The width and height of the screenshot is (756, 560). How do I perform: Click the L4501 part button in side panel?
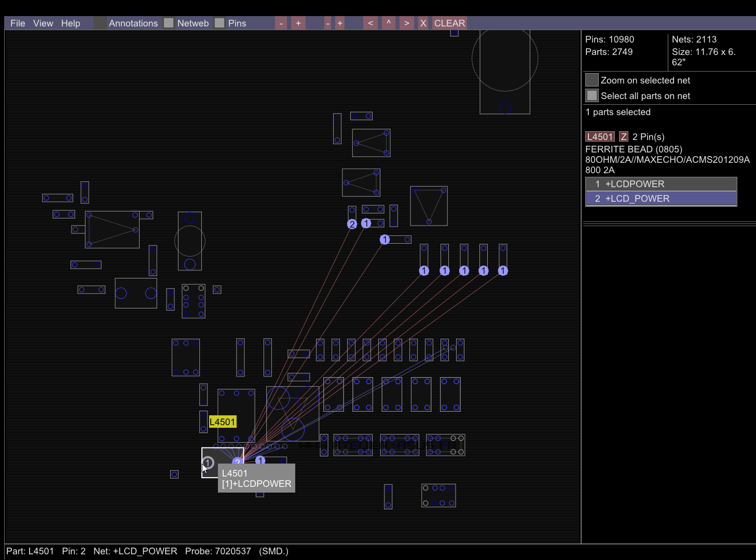coord(600,137)
